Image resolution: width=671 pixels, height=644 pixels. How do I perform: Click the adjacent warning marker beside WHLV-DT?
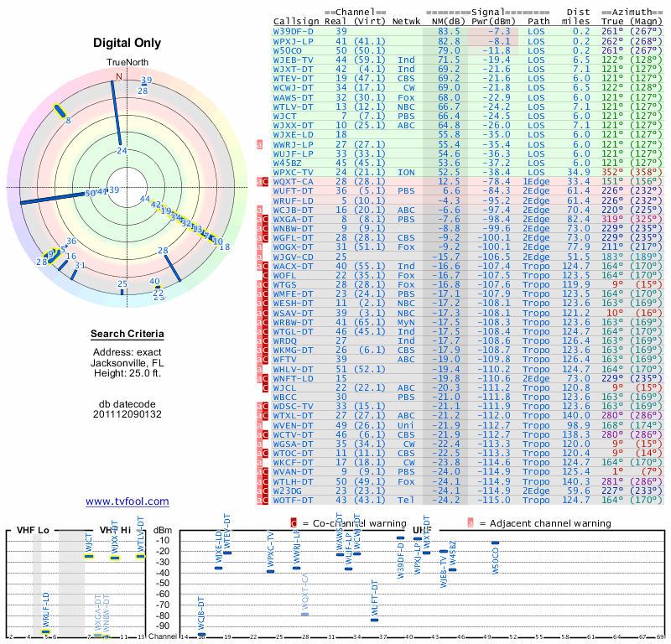259,369
